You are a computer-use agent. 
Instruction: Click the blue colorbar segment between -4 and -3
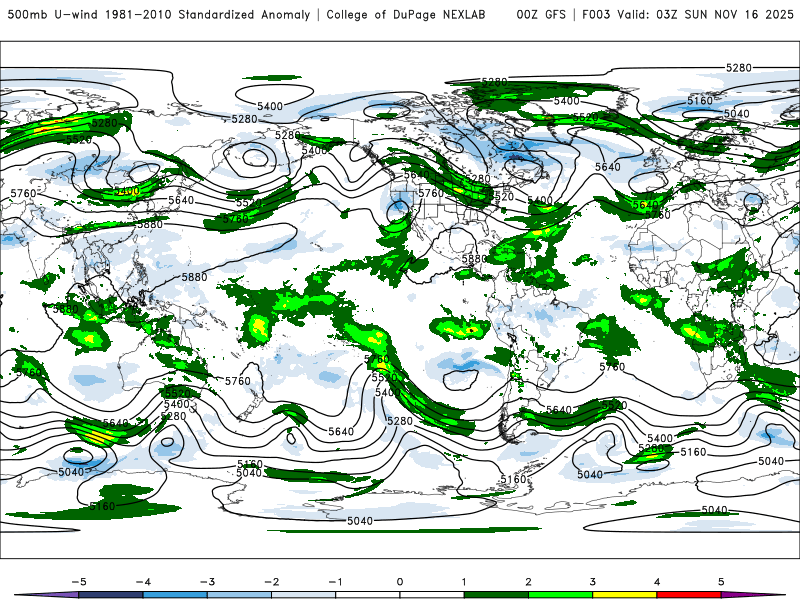tap(175, 595)
